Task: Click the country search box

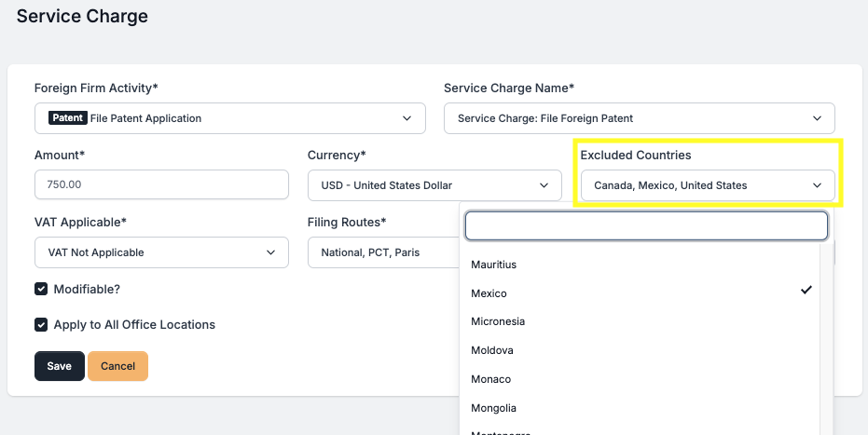Action: click(x=646, y=225)
